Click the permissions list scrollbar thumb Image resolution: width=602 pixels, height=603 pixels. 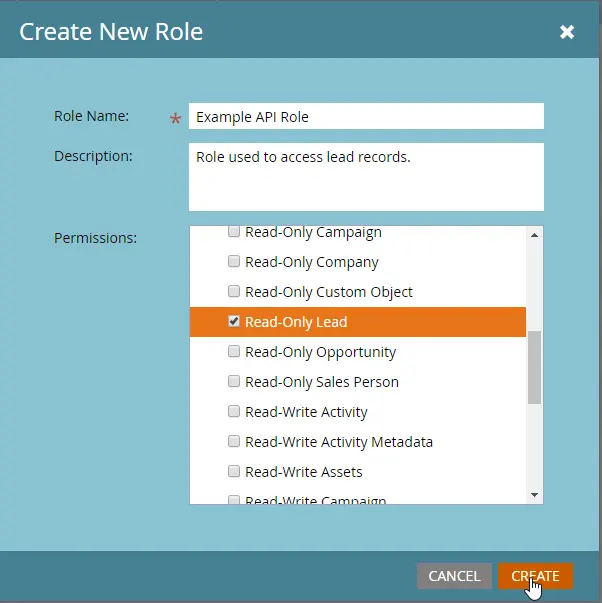(x=534, y=366)
